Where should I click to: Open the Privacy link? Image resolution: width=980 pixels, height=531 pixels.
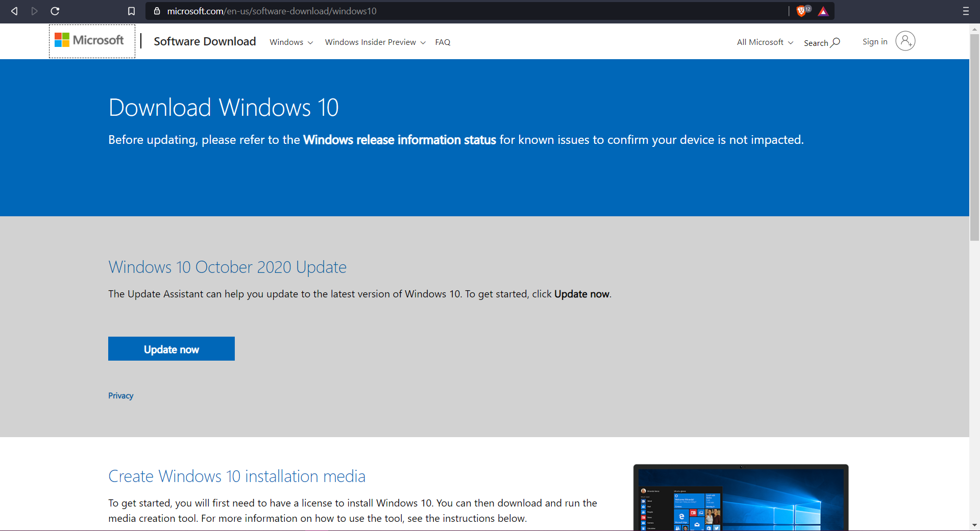click(120, 396)
